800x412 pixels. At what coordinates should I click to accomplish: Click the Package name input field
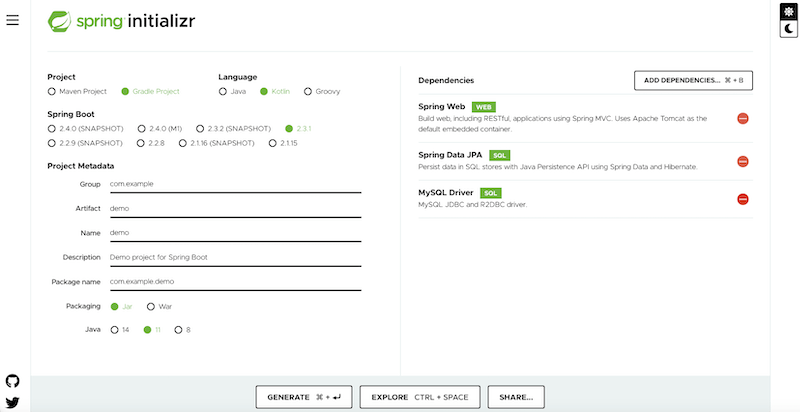point(235,281)
